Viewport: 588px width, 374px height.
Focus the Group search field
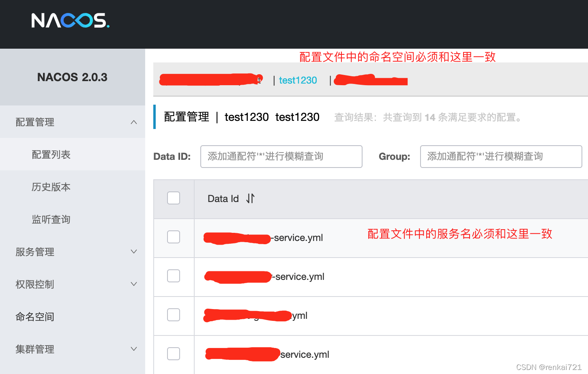501,157
